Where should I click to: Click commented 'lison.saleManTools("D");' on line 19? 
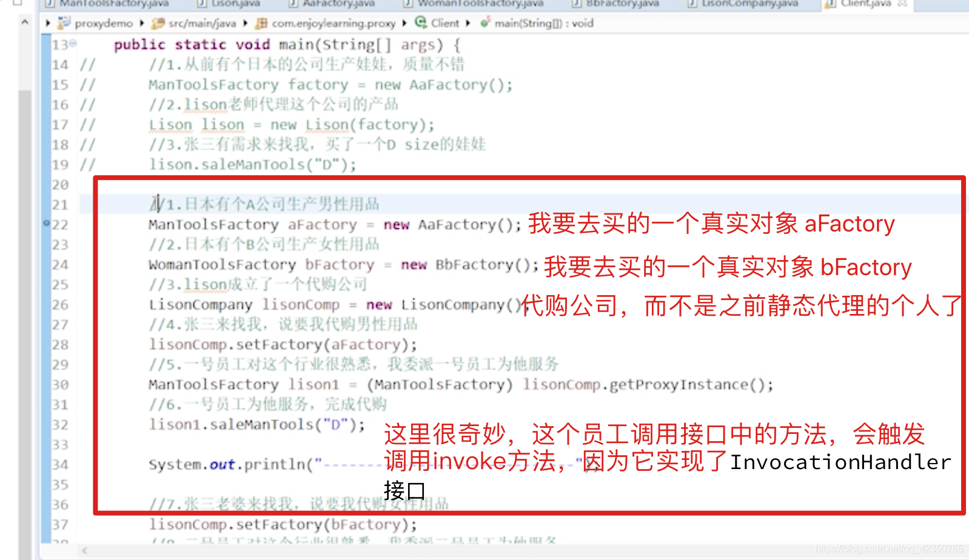(253, 165)
